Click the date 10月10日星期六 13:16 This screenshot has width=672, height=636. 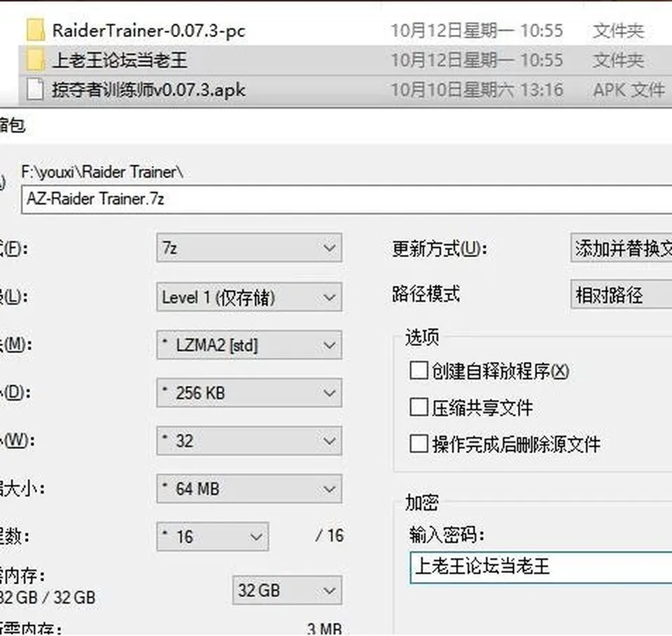[x=477, y=90]
